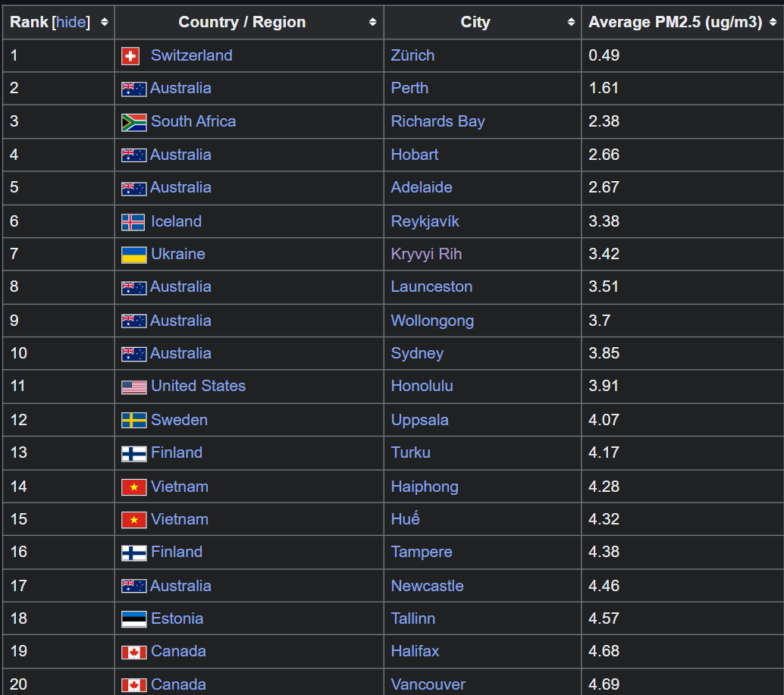Click the Switzerland flag icon

[130, 56]
